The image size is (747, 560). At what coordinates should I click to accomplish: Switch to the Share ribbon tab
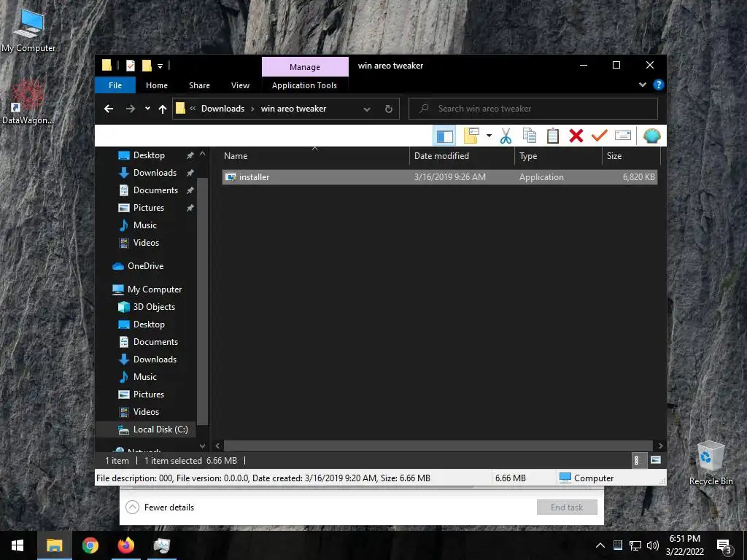[199, 85]
